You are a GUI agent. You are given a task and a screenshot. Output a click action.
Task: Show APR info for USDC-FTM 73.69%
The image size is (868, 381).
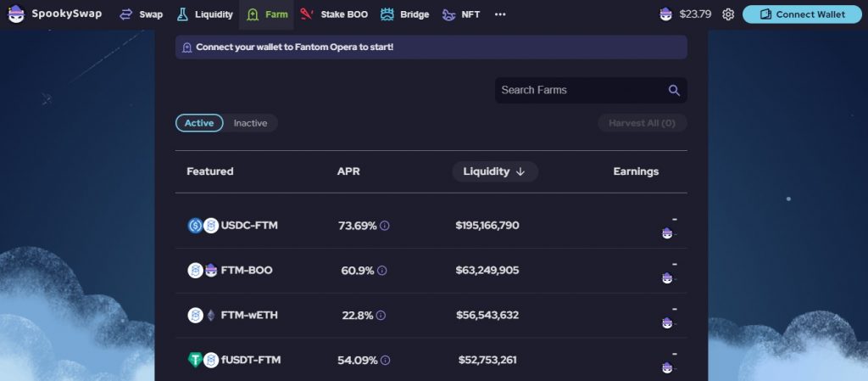[385, 226]
